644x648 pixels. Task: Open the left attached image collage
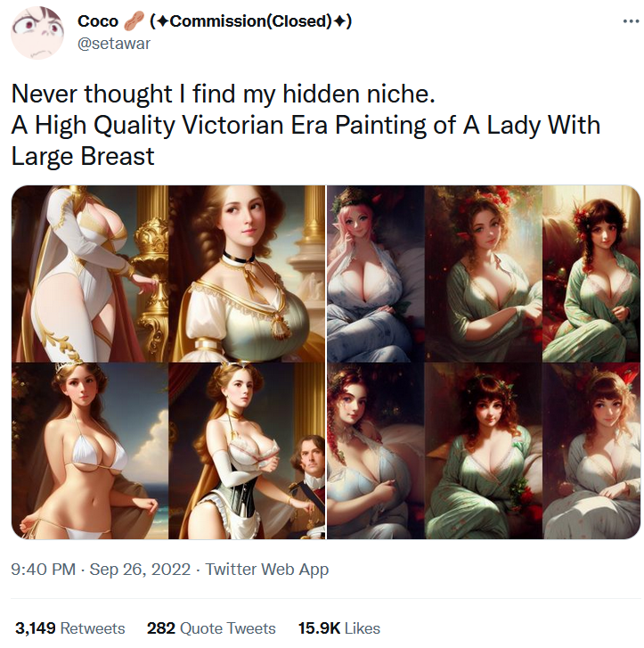pyautogui.click(x=168, y=362)
